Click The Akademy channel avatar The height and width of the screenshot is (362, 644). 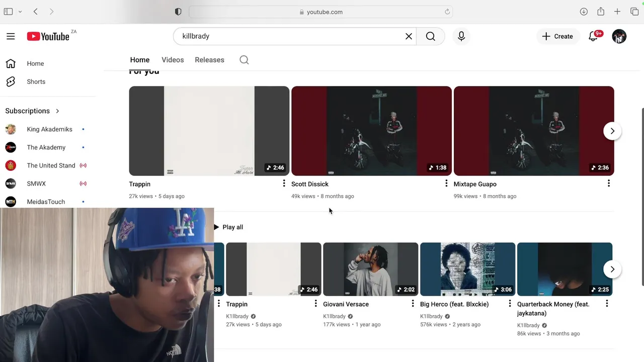pos(11,147)
